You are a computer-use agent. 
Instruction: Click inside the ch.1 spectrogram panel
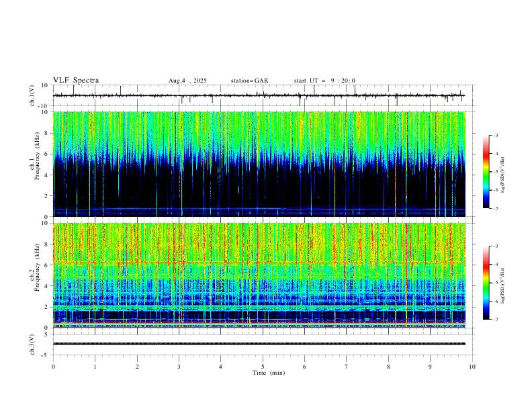pyautogui.click(x=259, y=164)
